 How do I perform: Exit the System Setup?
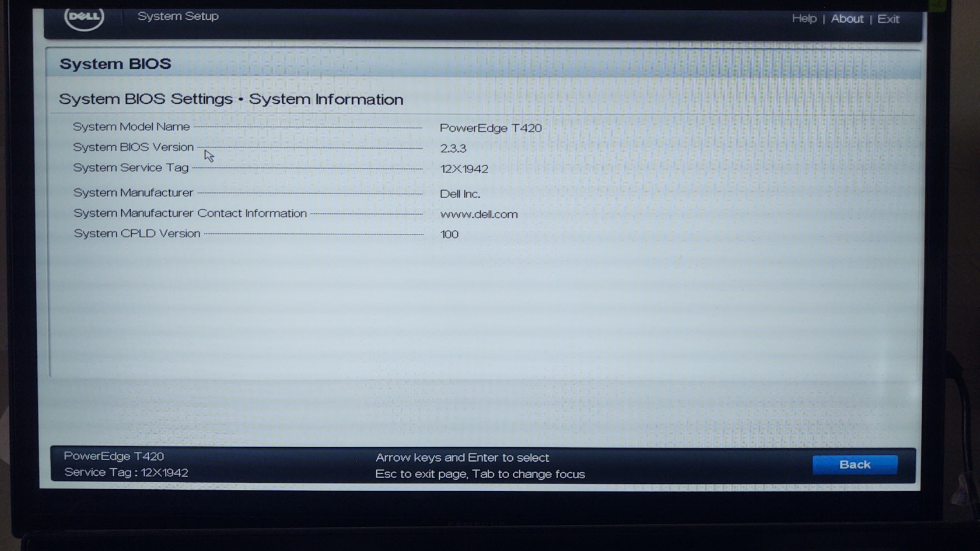888,19
